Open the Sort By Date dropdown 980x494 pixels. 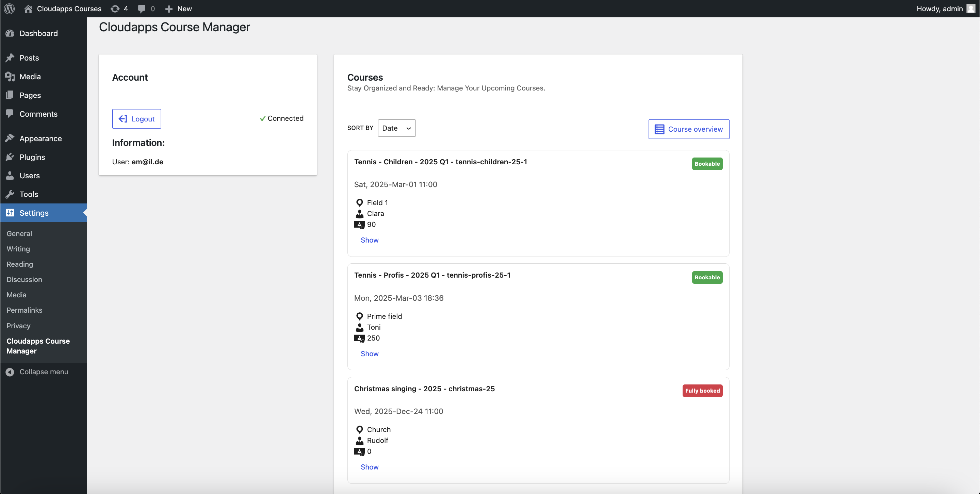(x=396, y=128)
